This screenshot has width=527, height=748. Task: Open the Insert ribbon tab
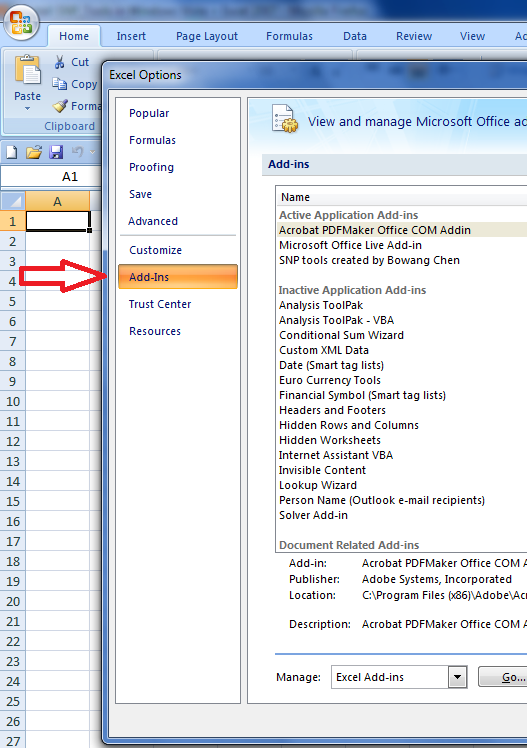pos(131,36)
